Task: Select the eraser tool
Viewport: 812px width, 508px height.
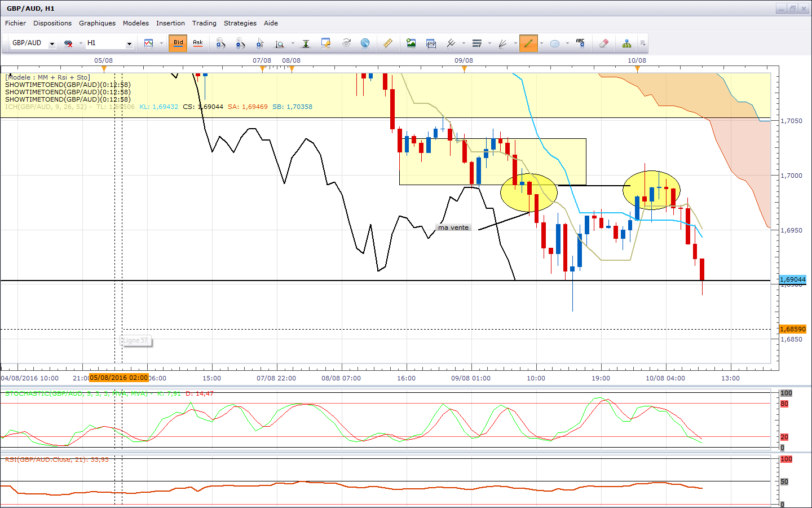Action: [604, 43]
